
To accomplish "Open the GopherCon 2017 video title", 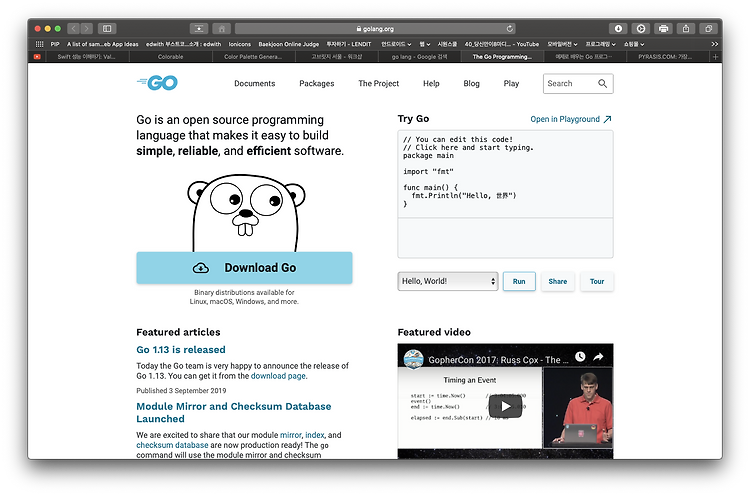I will [x=498, y=360].
